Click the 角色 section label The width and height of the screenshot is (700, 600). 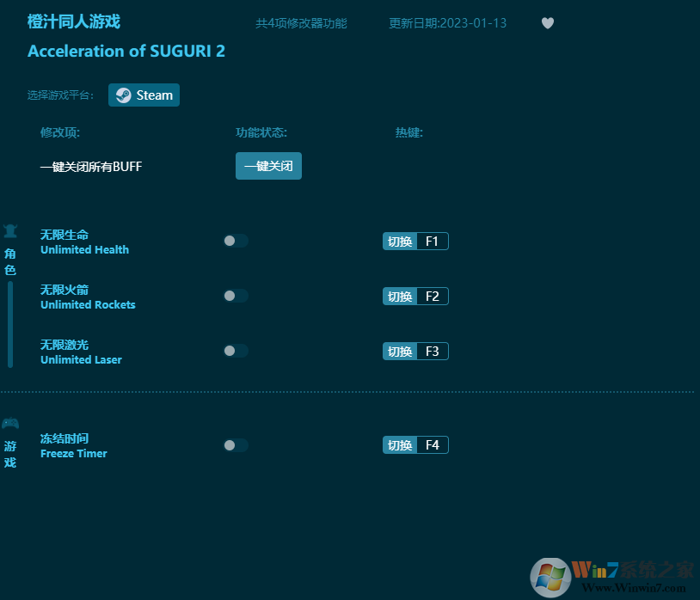[10, 262]
